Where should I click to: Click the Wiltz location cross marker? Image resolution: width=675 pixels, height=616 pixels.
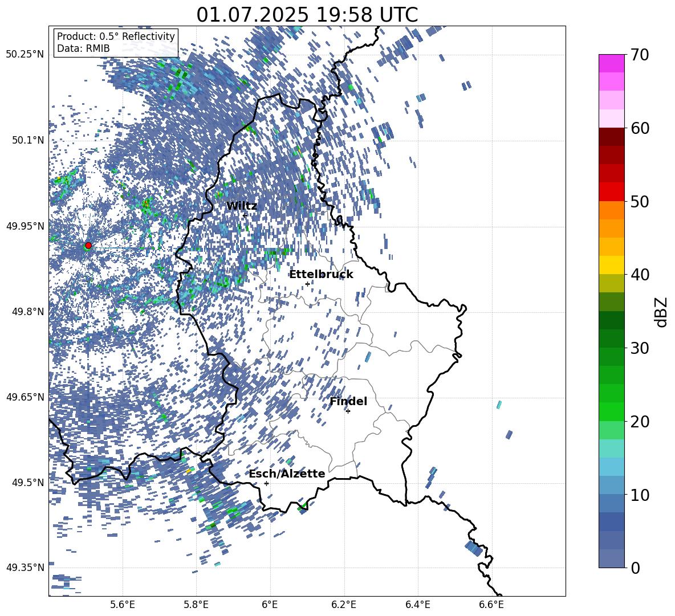(245, 215)
